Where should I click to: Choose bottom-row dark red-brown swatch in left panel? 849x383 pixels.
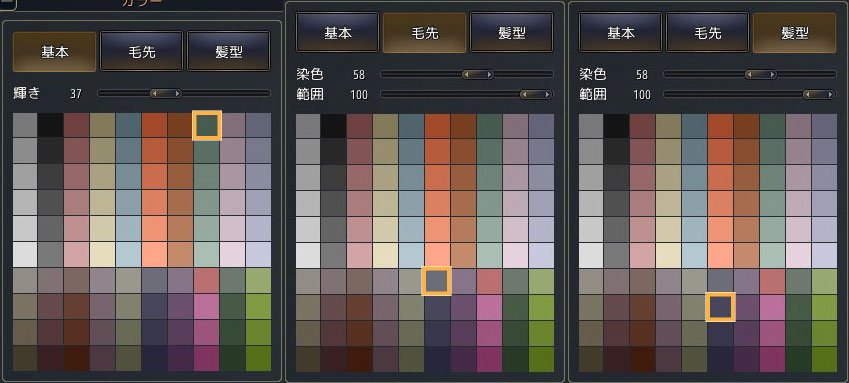point(76,358)
